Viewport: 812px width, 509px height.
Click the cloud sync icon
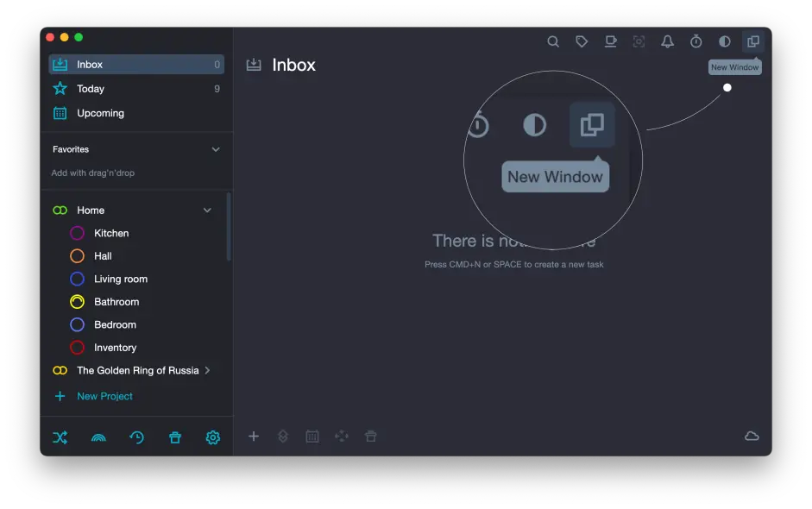[x=752, y=437]
